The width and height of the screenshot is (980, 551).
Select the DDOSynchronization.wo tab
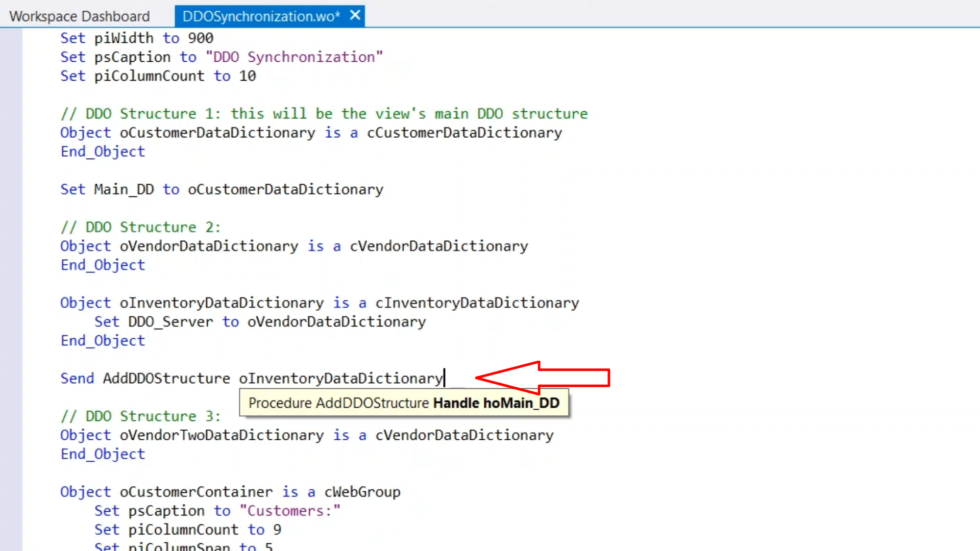(x=261, y=16)
